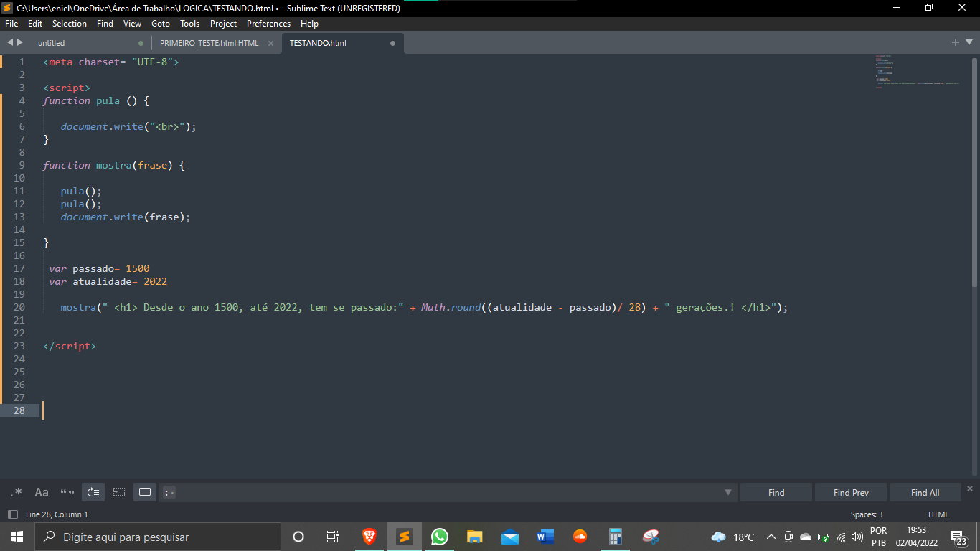Open Snipping Tool from taskbar
This screenshot has height=551, width=980.
tap(651, 537)
